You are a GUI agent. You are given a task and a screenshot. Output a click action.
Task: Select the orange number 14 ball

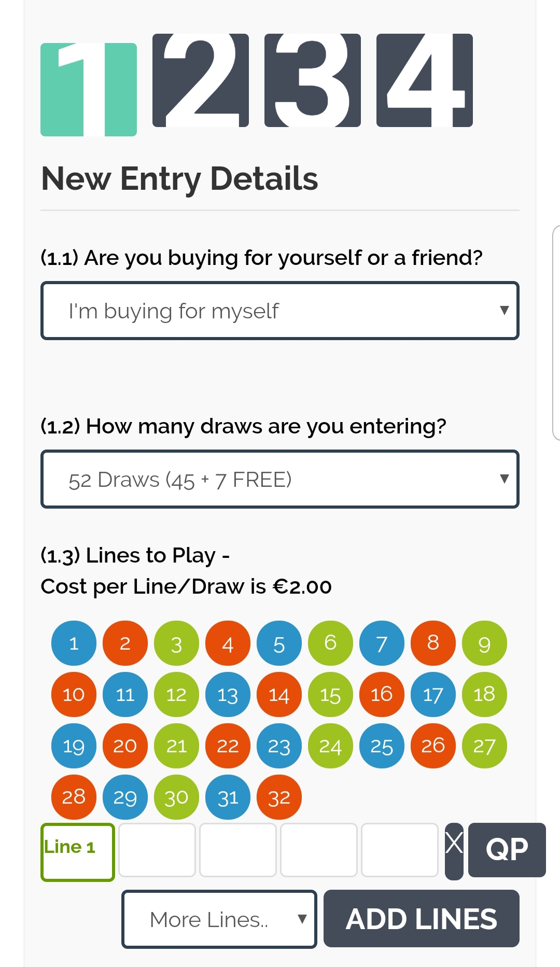click(279, 694)
